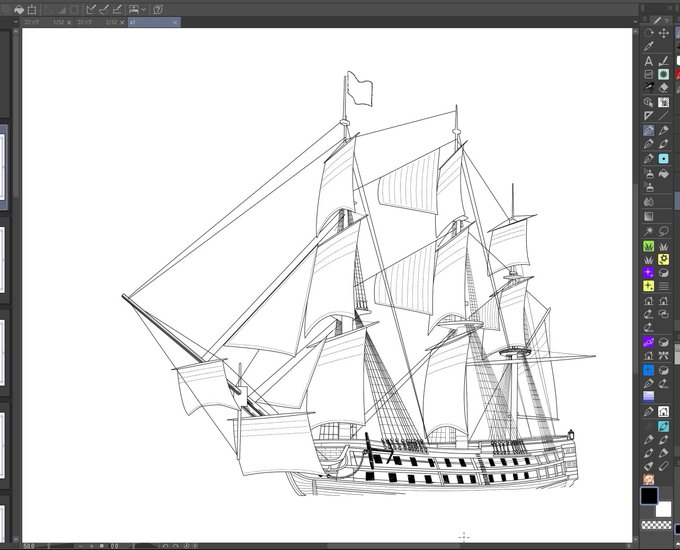Select the Text tool
Image resolution: width=680 pixels, height=550 pixels.
click(648, 61)
